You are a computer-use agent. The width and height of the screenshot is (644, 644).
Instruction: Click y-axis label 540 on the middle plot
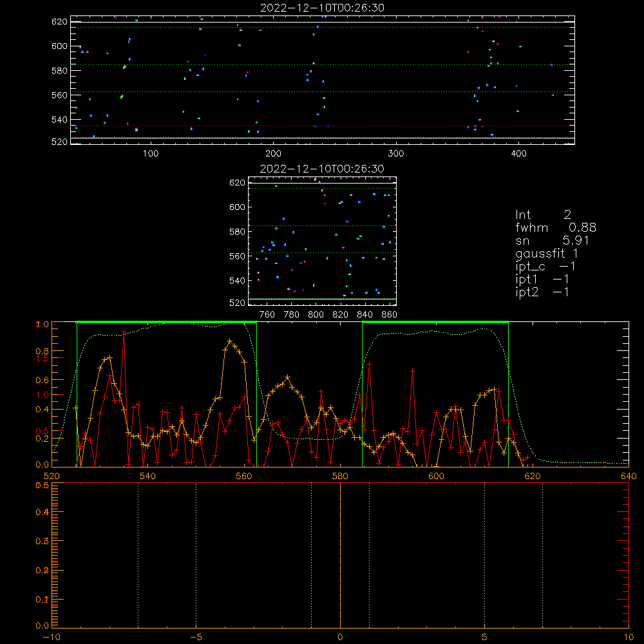click(x=238, y=281)
